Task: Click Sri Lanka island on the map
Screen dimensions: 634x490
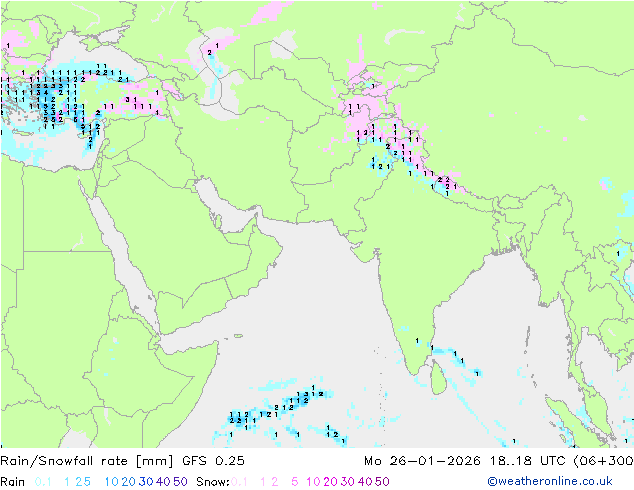Action: click(438, 378)
